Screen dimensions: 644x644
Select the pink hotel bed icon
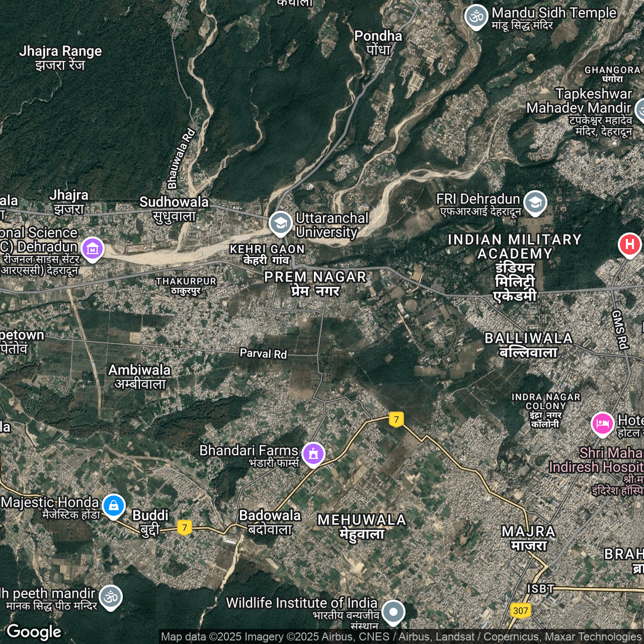pos(602,424)
